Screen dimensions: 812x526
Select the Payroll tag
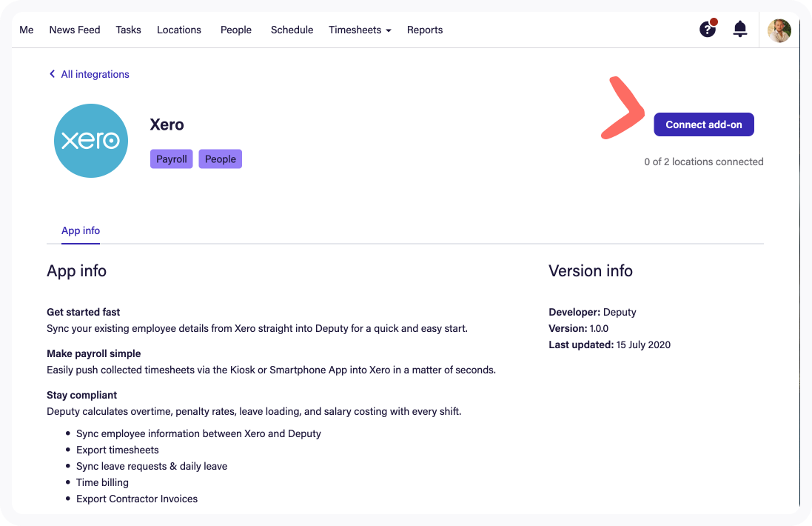point(172,159)
